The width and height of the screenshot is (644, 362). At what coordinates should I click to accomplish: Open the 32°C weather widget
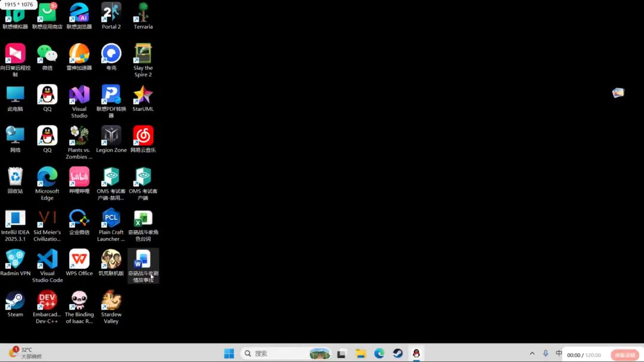tap(26, 353)
